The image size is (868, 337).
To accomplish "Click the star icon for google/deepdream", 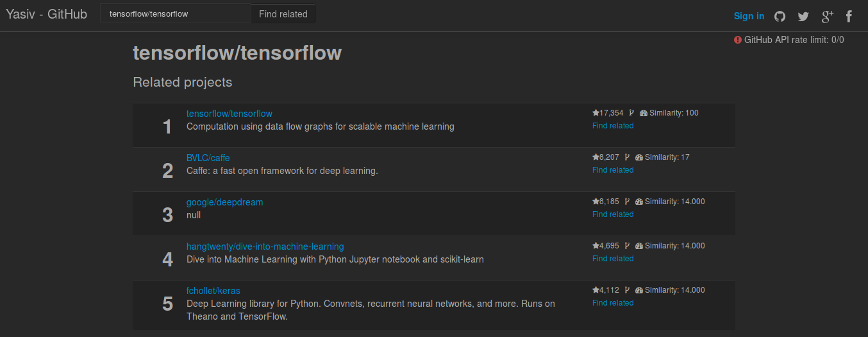I will click(596, 202).
